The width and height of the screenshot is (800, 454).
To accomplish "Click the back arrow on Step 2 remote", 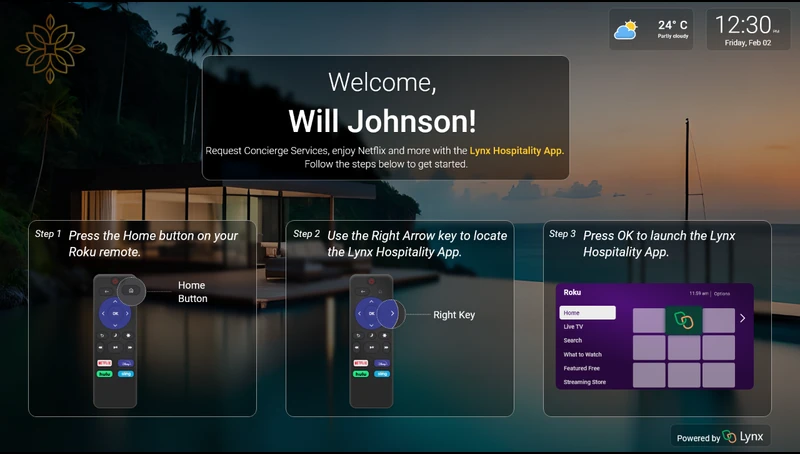I will pos(363,292).
